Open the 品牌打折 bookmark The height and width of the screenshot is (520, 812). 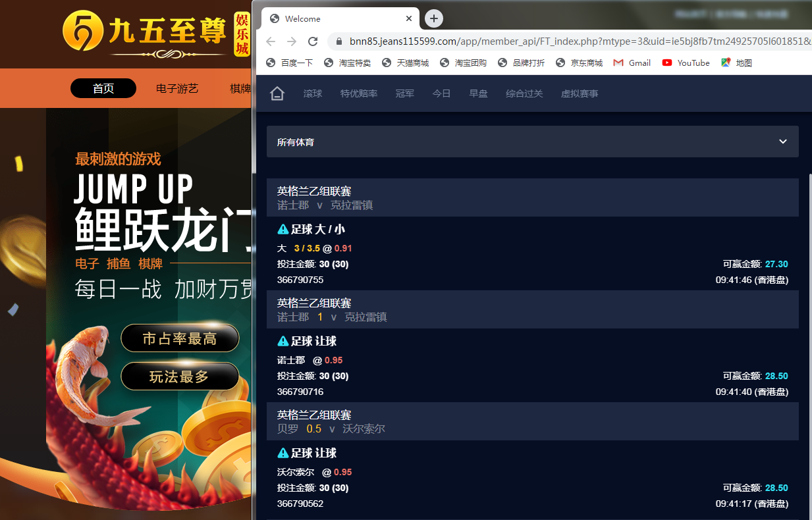tap(522, 63)
